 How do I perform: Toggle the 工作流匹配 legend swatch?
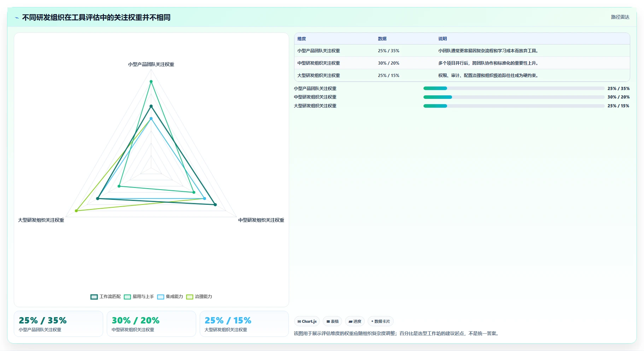point(94,297)
